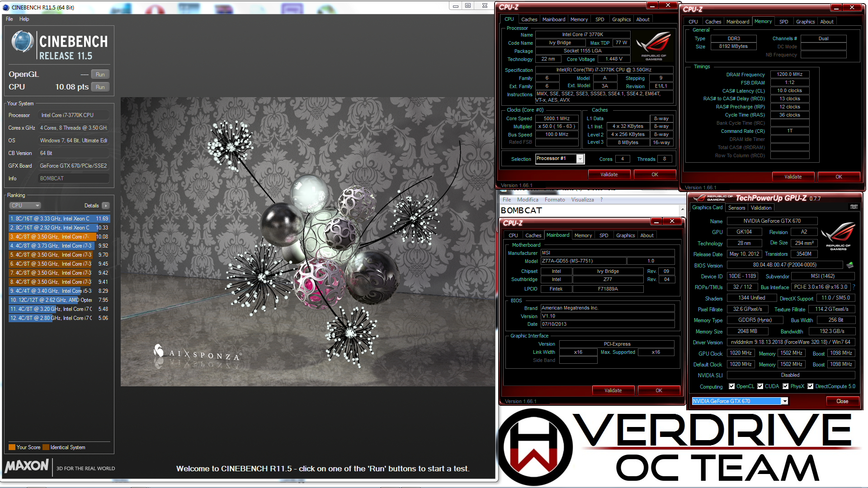This screenshot has width=868, height=488.
Task: Click Validate in the CPU-Z CPU window
Action: tap(609, 174)
